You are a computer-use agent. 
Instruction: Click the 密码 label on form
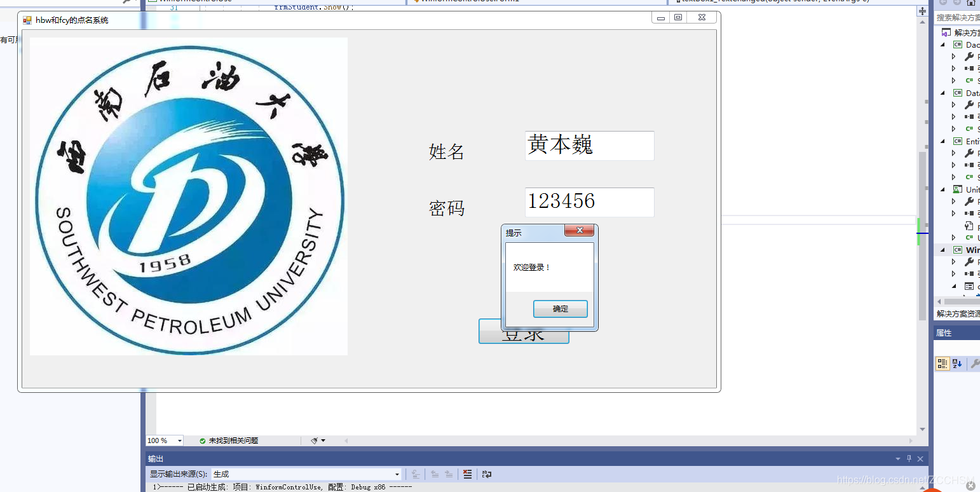447,208
